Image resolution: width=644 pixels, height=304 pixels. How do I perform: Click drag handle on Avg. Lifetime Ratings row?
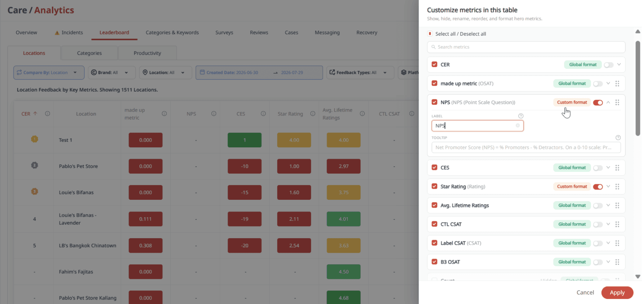617,205
